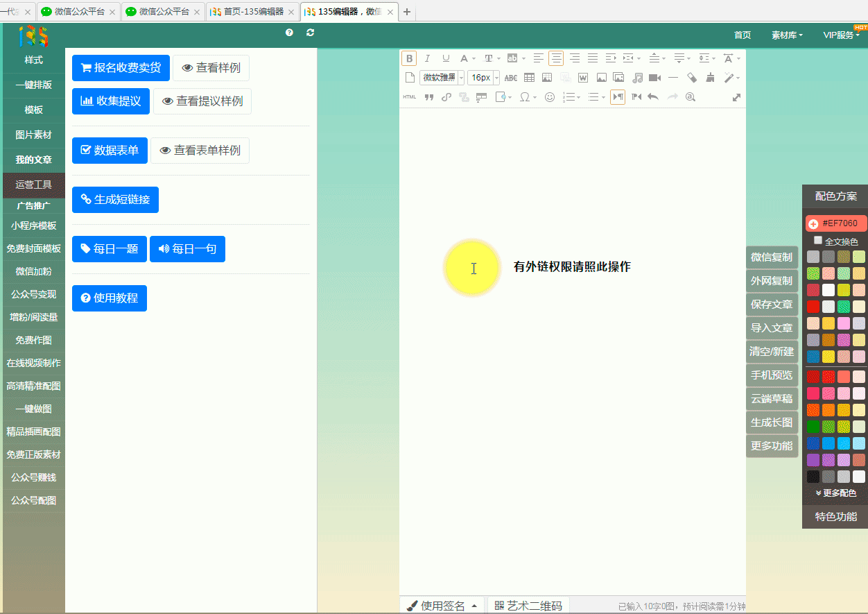
Task: Pick the solid black color swatch
Action: tap(813, 477)
